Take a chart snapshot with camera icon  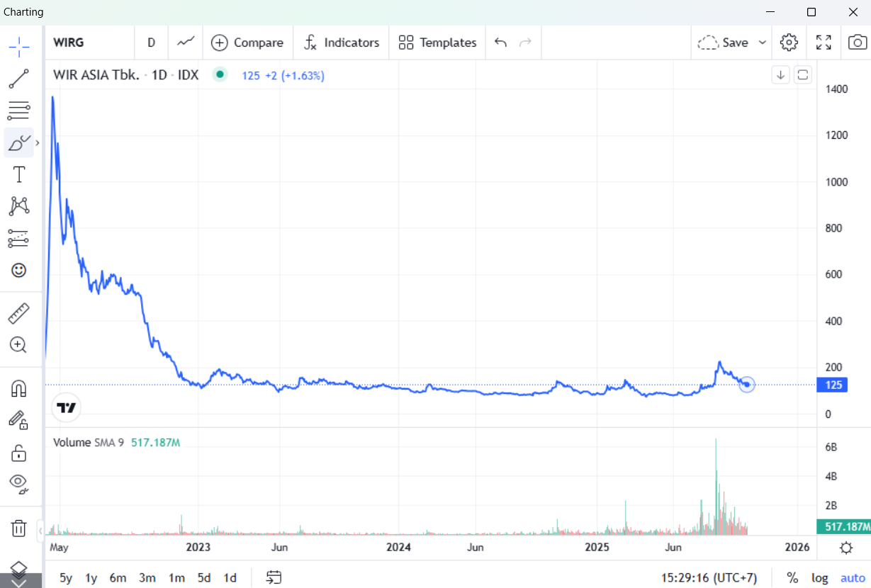pyautogui.click(x=857, y=43)
